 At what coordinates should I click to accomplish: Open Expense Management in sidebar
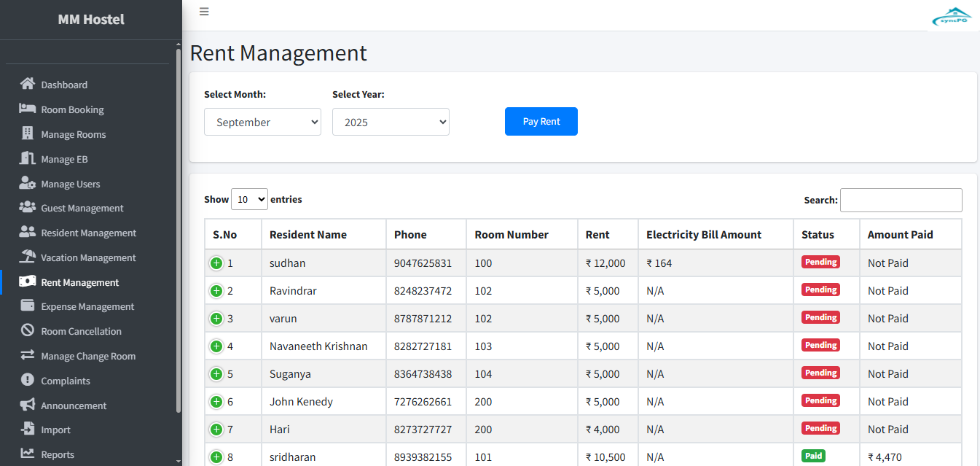(x=87, y=306)
